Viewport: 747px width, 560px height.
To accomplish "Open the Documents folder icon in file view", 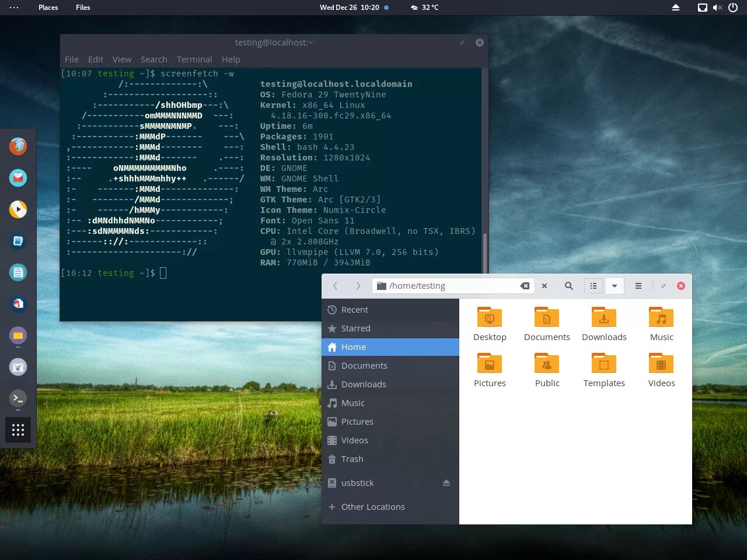I will [x=547, y=324].
